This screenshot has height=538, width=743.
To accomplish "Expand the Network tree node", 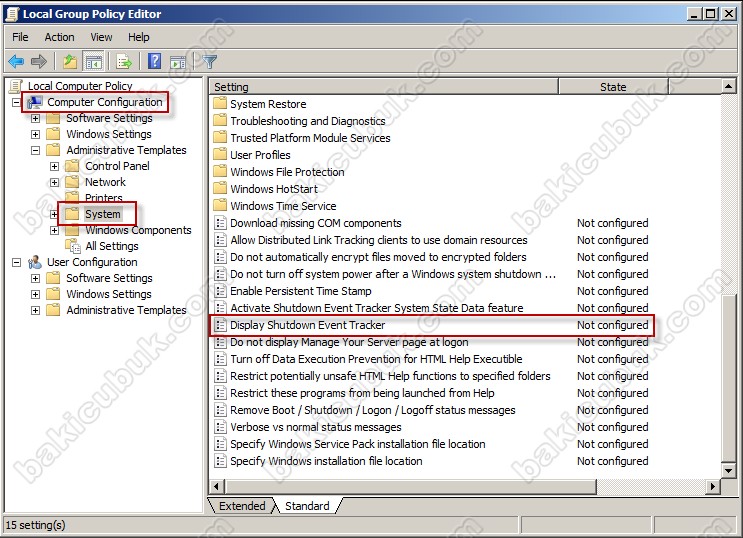I will (54, 182).
